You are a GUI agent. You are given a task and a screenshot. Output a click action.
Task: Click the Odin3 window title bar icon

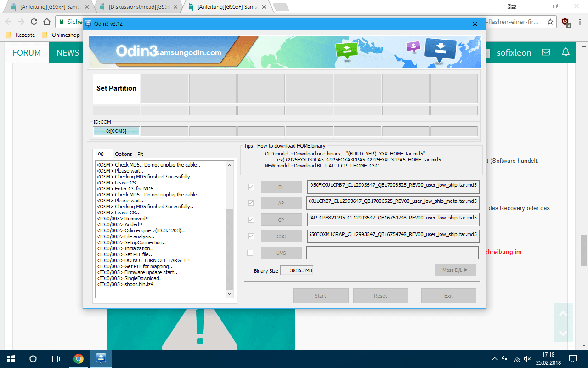click(89, 23)
